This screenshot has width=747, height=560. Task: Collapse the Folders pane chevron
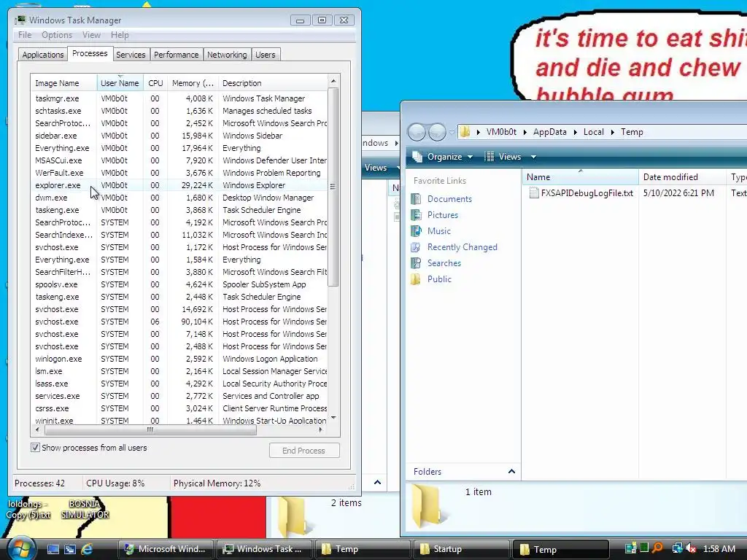pyautogui.click(x=511, y=472)
